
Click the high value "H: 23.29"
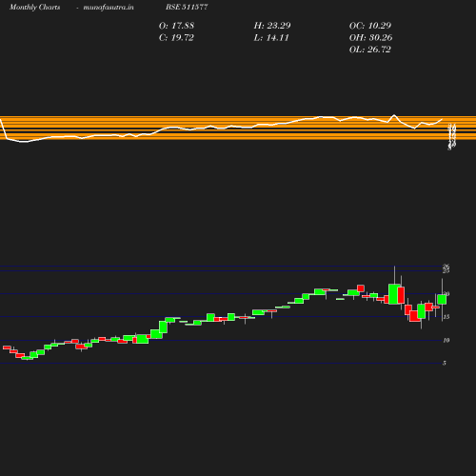point(272,26)
